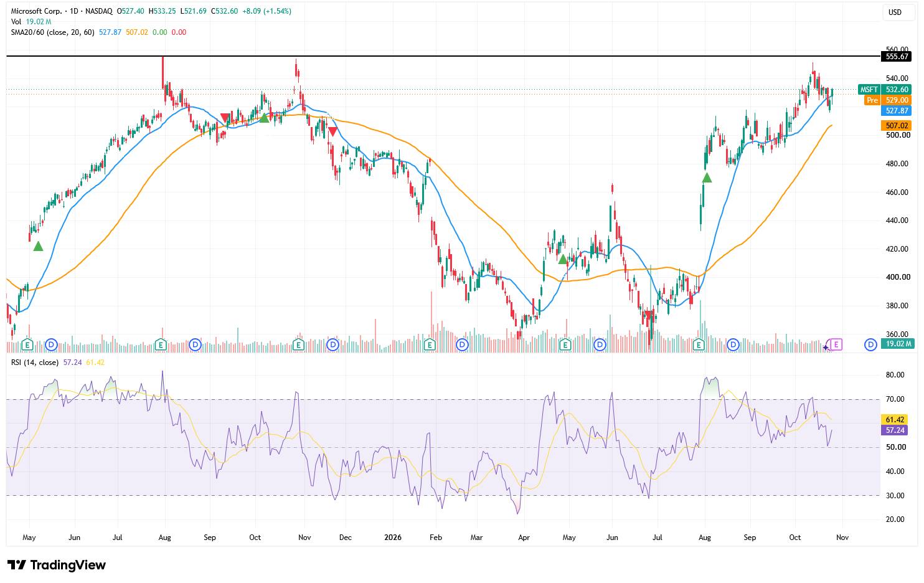This screenshot has height=583, width=924.
Task: Open the earnings marker just before February 2026
Action: (x=429, y=344)
